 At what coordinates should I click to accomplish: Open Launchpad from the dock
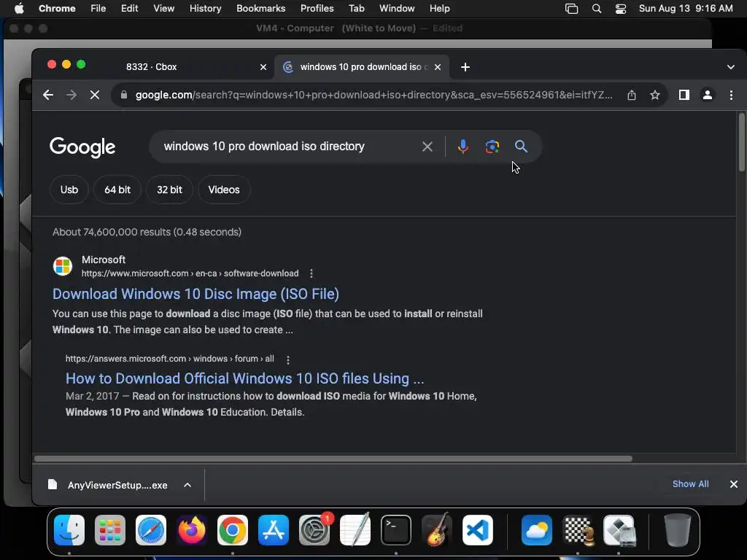coord(110,530)
